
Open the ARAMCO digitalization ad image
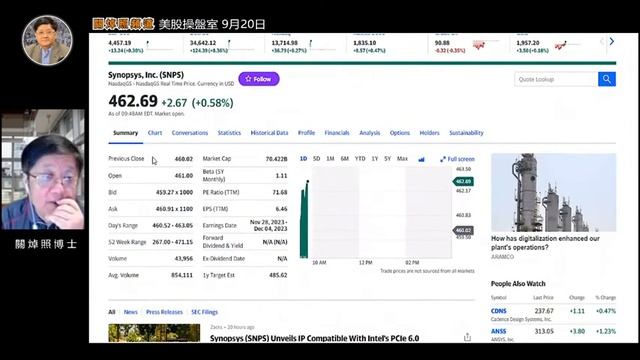point(553,192)
